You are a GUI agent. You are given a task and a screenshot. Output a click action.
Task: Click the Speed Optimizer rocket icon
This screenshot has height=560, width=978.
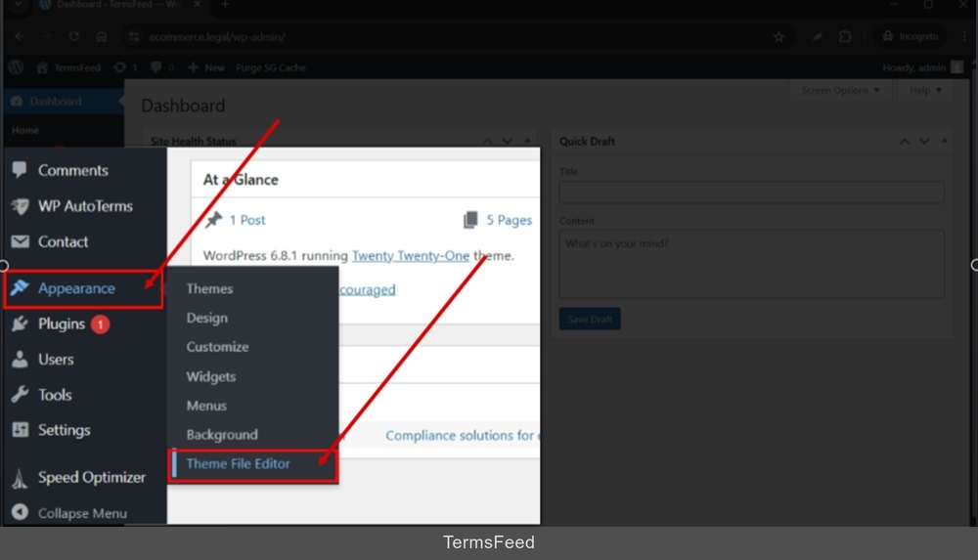click(20, 478)
